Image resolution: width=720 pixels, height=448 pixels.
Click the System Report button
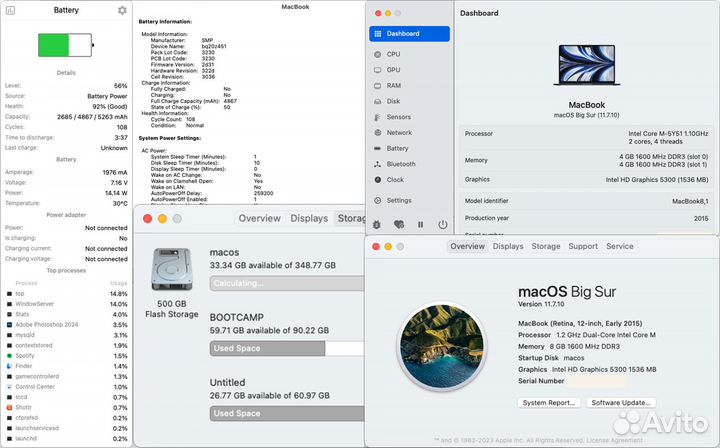click(x=549, y=403)
